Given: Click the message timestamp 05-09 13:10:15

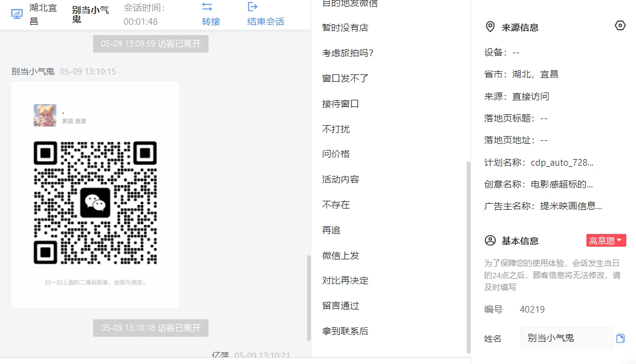Looking at the screenshot, I should tap(88, 71).
